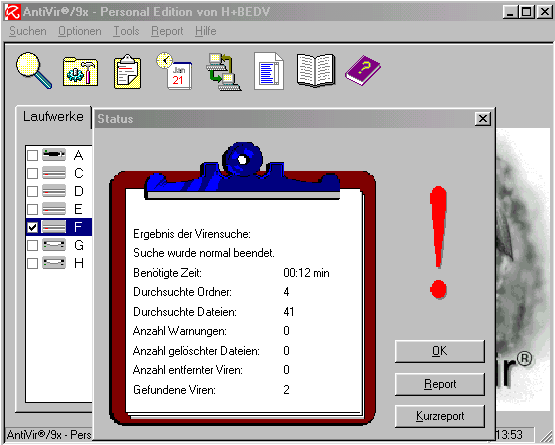
Task: Click drive C disk icon
Action: click(x=54, y=173)
